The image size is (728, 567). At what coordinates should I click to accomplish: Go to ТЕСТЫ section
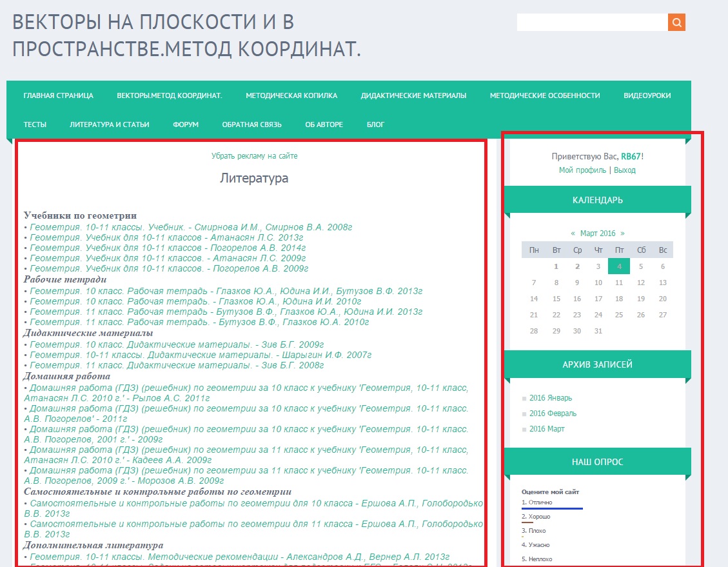(35, 124)
